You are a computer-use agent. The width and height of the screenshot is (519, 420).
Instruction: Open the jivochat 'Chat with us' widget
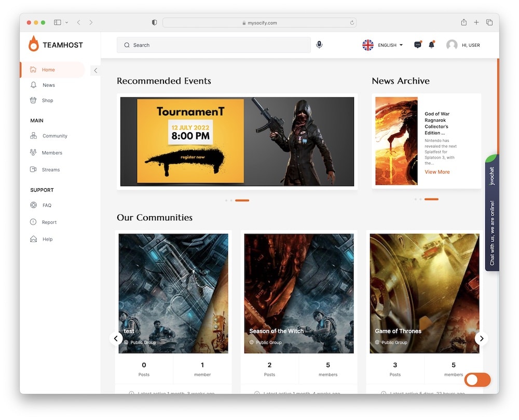(492, 213)
